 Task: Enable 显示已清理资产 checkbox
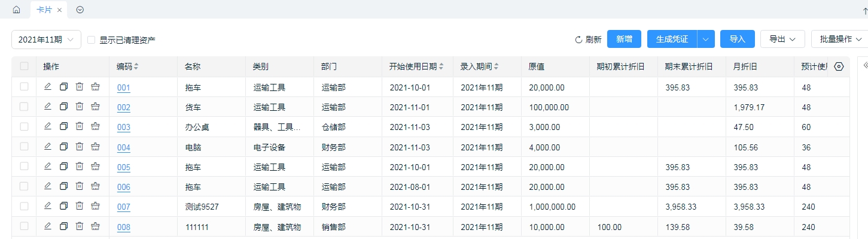(x=91, y=40)
